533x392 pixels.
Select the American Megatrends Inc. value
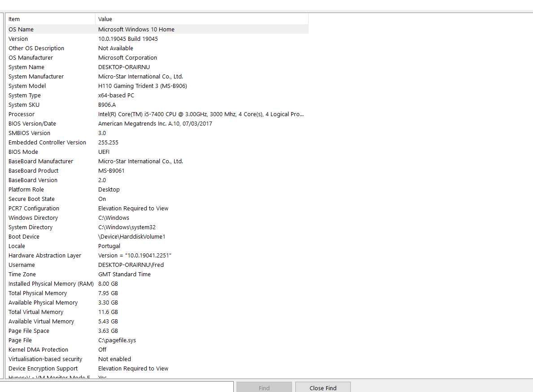(x=155, y=124)
